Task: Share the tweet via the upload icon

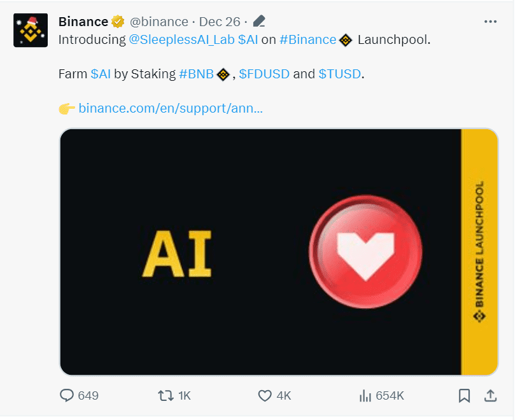Action: pyautogui.click(x=490, y=395)
